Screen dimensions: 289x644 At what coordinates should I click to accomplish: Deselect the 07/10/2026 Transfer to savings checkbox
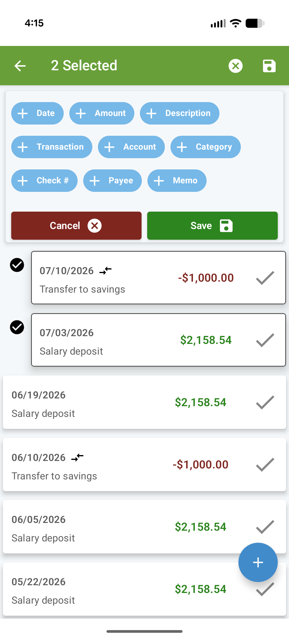[17, 265]
